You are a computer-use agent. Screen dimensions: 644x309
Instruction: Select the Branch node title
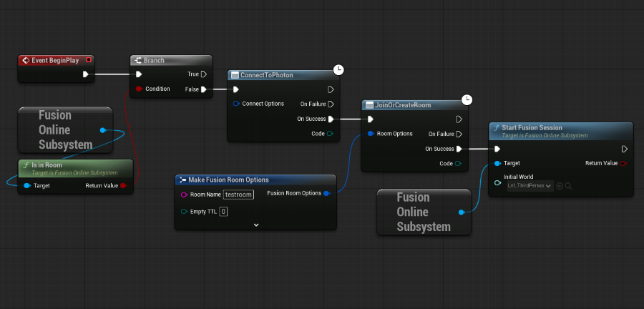(x=154, y=60)
